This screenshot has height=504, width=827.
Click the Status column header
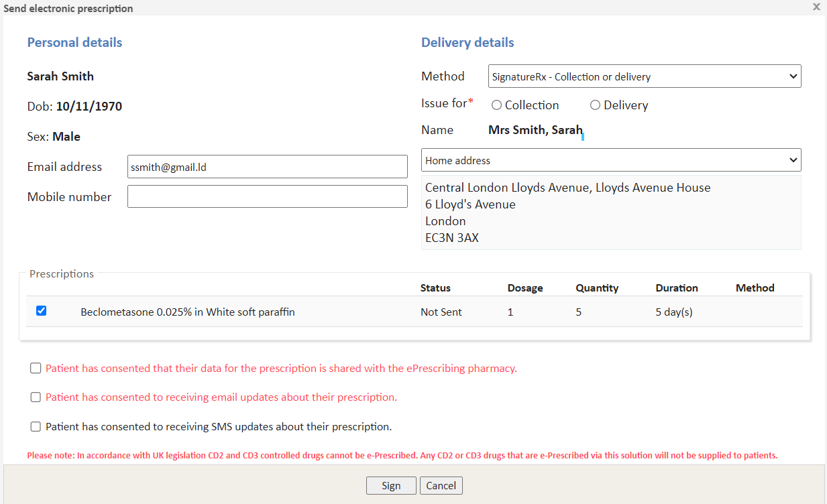pos(435,288)
